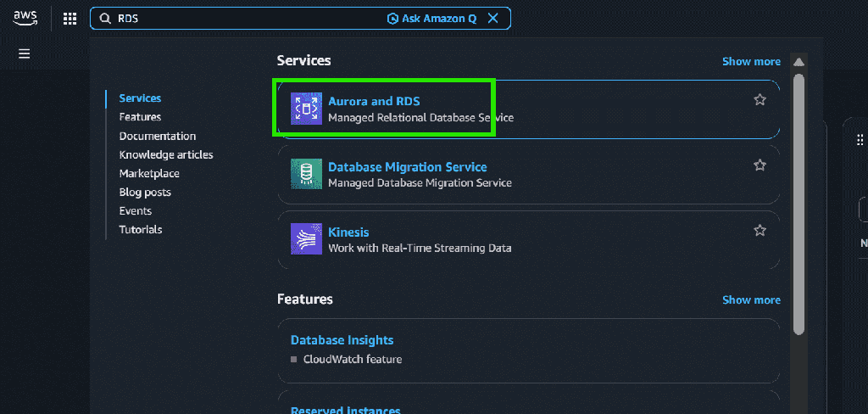Open the Kinesis link
Image resolution: width=868 pixels, height=414 pixels.
click(x=348, y=232)
